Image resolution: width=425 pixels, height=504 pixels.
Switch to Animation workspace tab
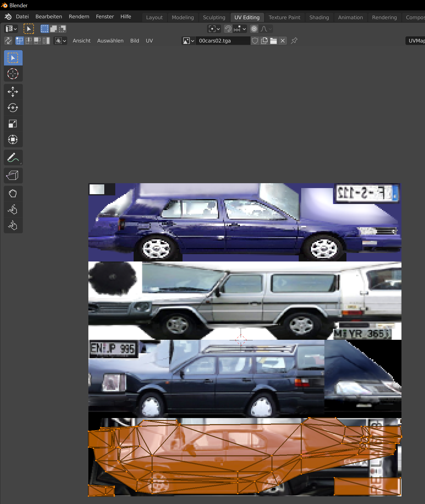tap(350, 17)
